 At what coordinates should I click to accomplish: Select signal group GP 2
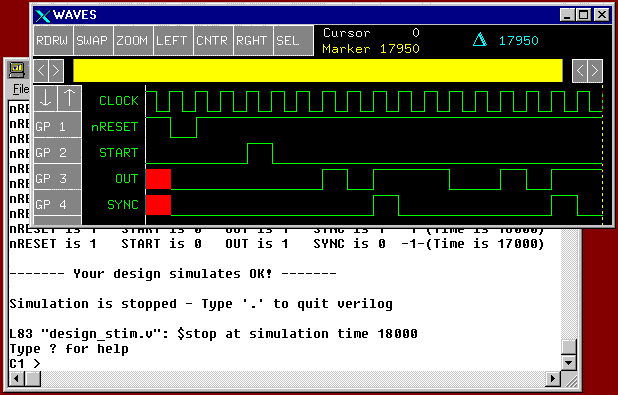pyautogui.click(x=58, y=151)
